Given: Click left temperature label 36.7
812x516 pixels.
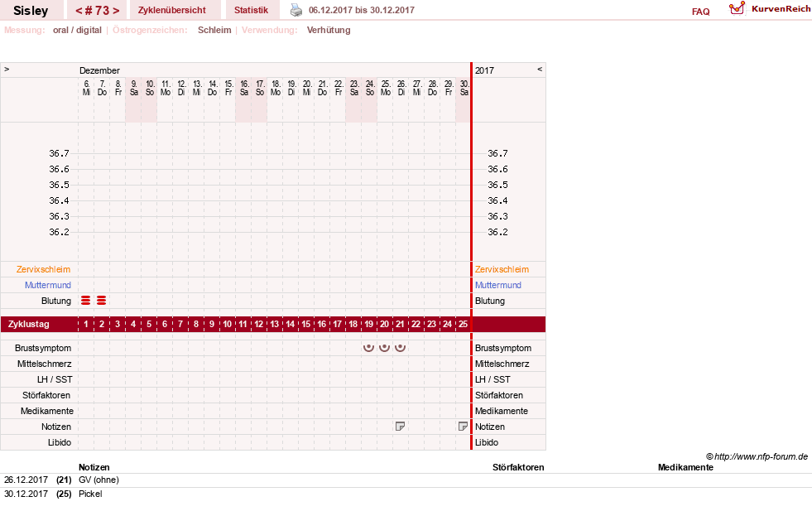Looking at the screenshot, I should [59, 153].
